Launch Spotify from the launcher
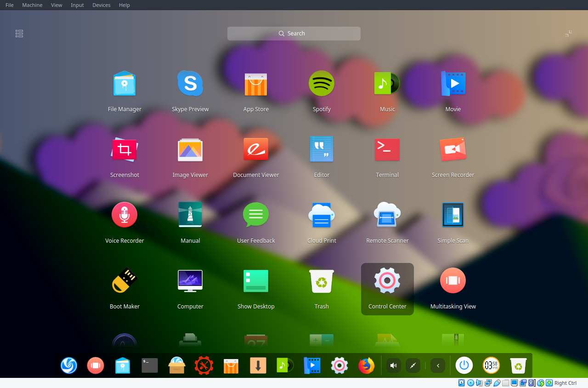 pos(322,83)
